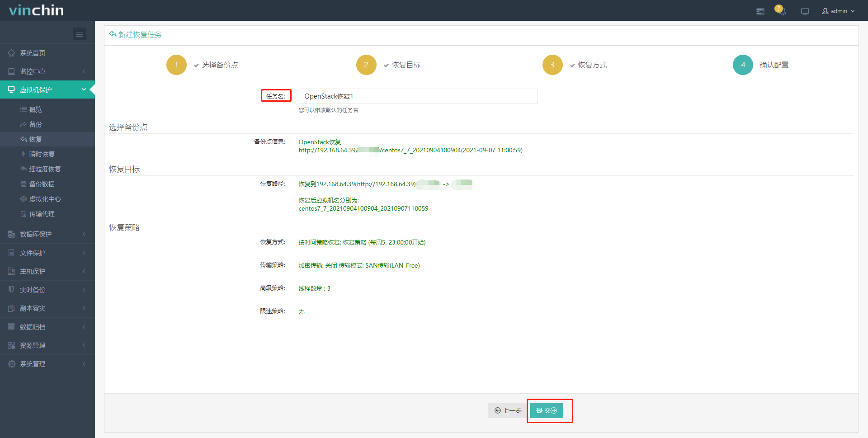The image size is (868, 438).
Task: Click the monitor screen icon in top bar
Action: (805, 11)
